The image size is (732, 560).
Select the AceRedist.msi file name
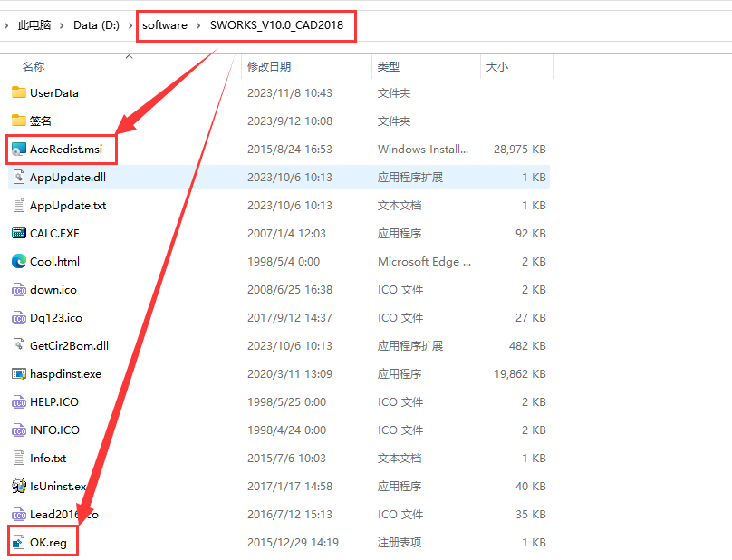pos(66,149)
